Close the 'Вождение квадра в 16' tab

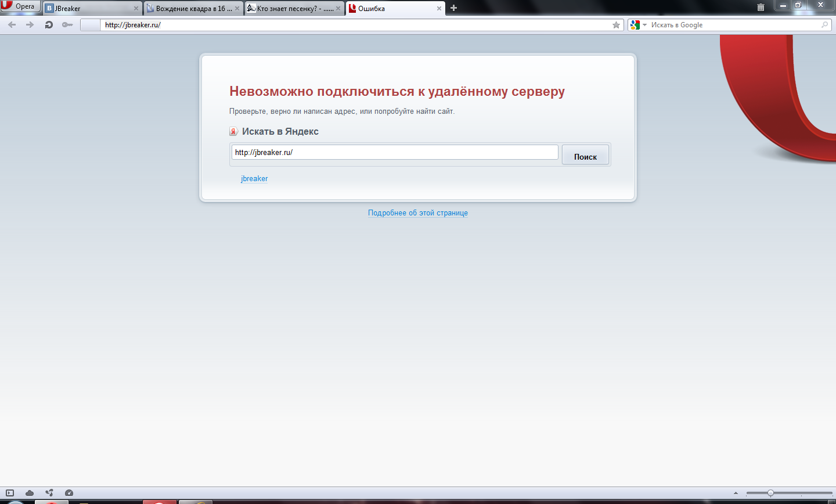point(237,9)
